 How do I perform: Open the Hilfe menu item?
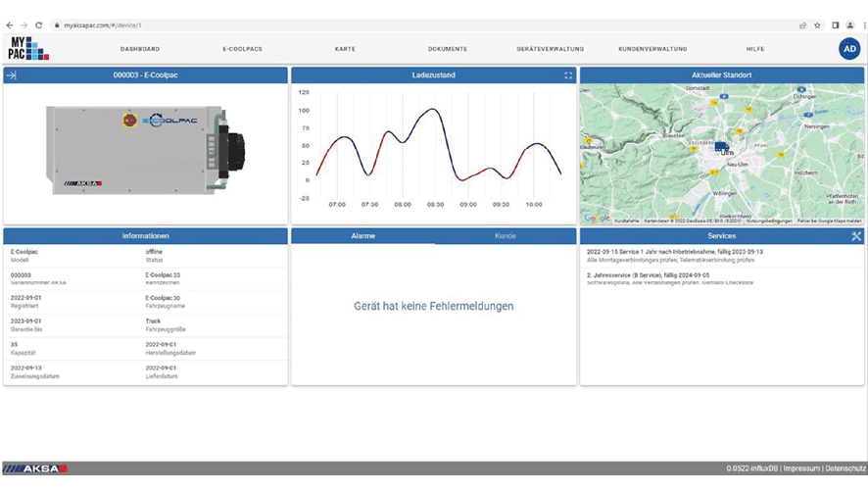tap(755, 49)
